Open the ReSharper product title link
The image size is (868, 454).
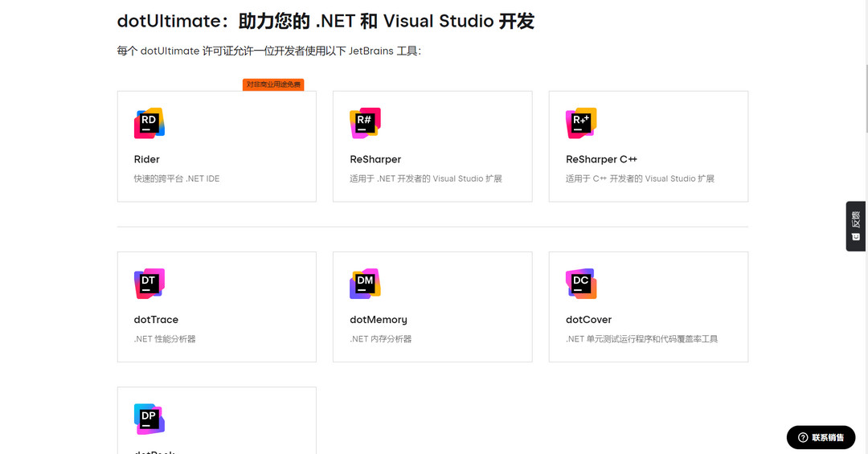click(x=375, y=159)
